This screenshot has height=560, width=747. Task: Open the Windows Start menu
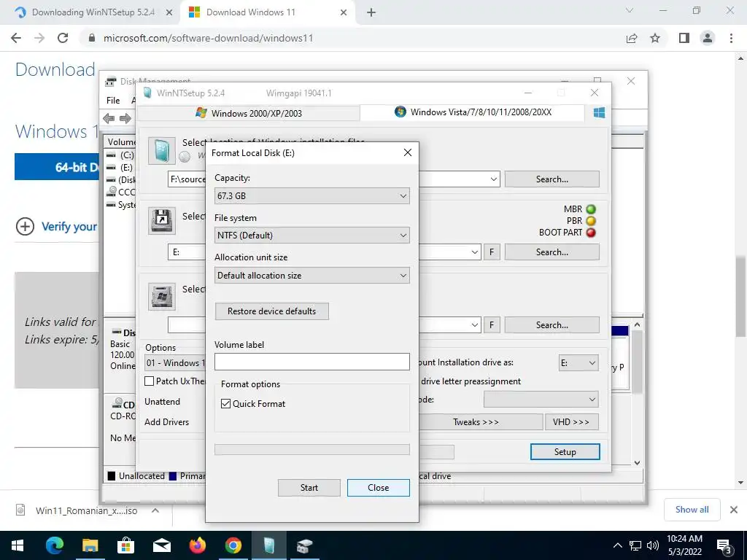18,545
